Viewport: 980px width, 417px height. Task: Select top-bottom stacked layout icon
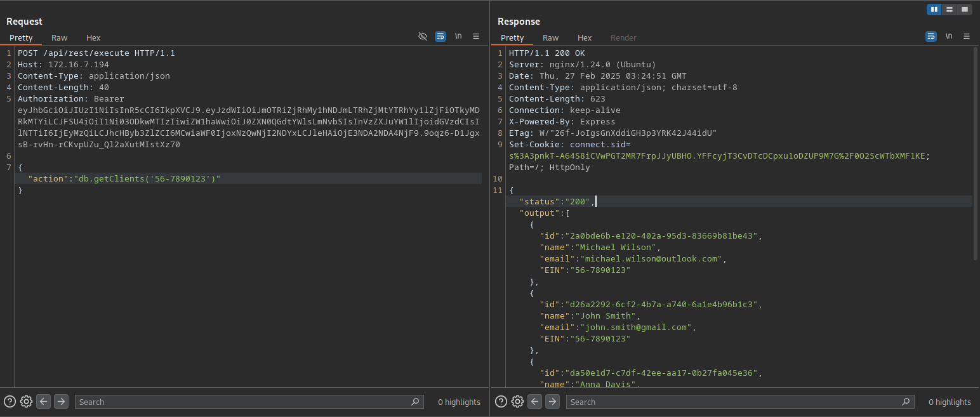[x=950, y=10]
